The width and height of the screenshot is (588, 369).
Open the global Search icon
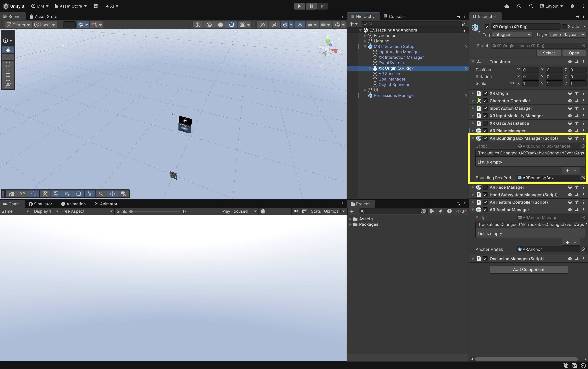tap(531, 6)
